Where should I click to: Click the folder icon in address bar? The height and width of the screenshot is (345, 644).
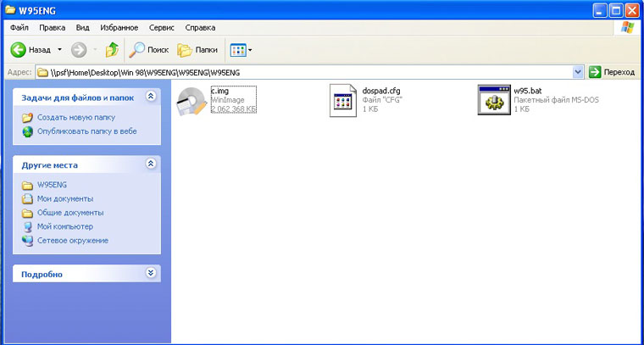(x=42, y=72)
